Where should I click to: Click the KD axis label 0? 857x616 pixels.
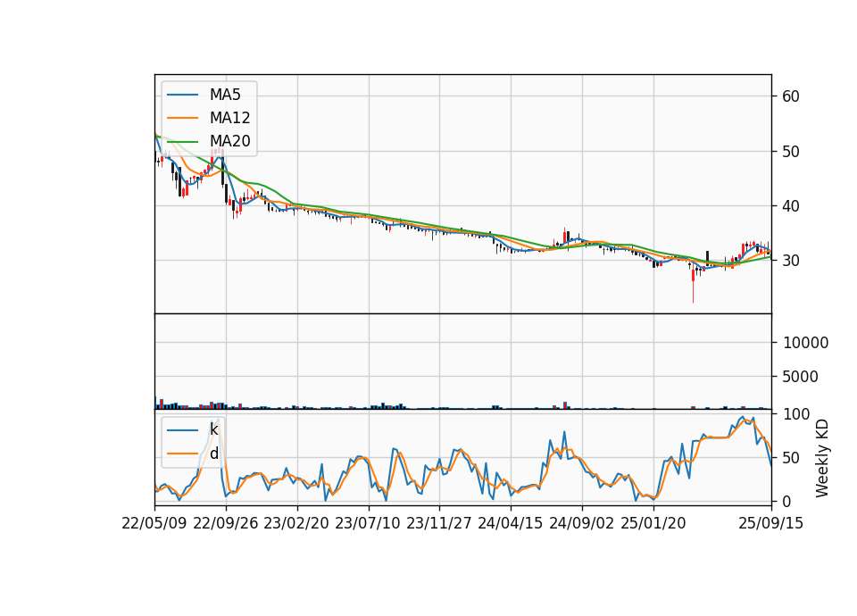click(786, 501)
